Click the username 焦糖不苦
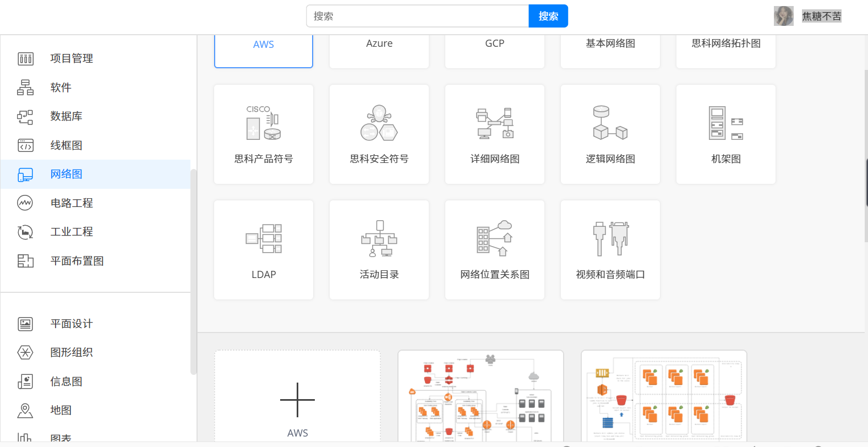 pos(822,16)
